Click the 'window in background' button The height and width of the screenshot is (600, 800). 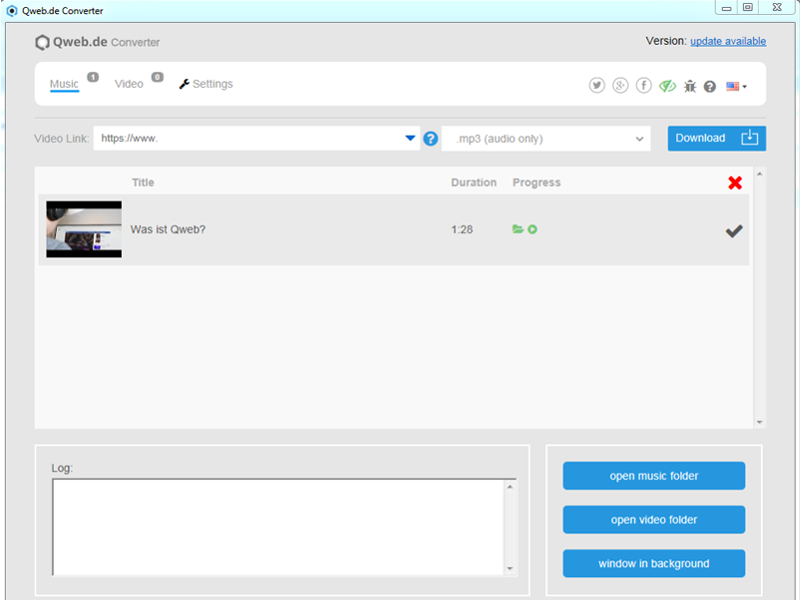(654, 563)
